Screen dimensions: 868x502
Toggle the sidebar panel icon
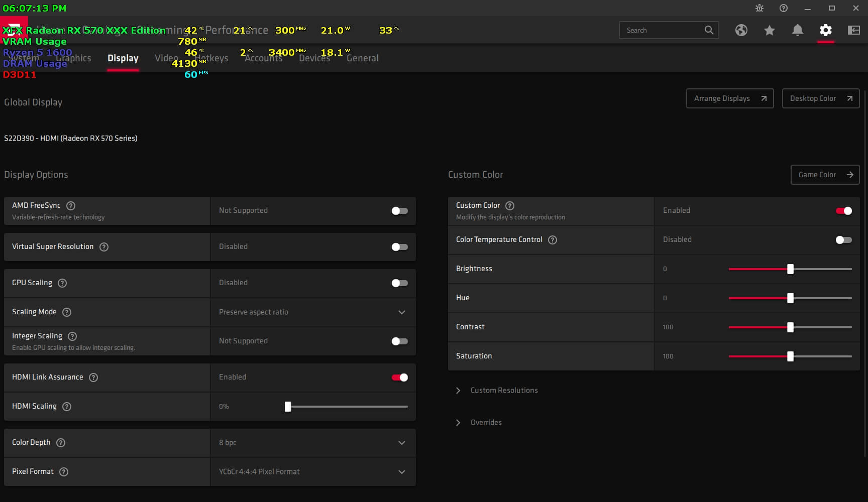point(853,30)
